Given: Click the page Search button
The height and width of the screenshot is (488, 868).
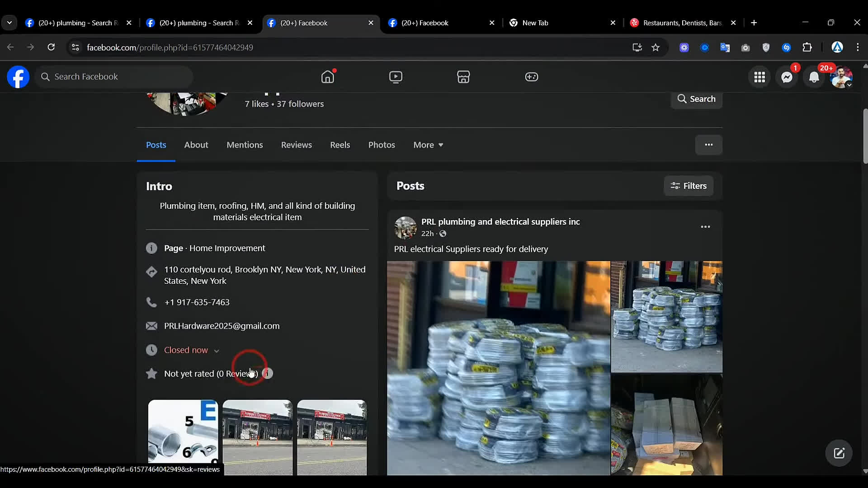Looking at the screenshot, I should click(696, 99).
